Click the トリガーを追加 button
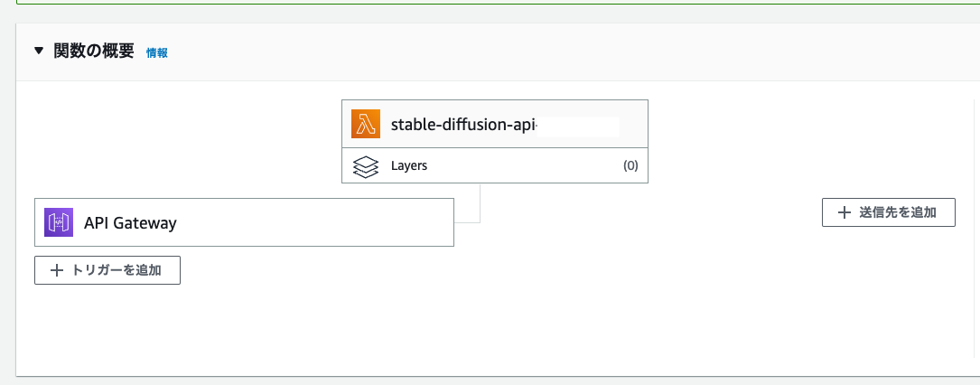 [x=107, y=270]
